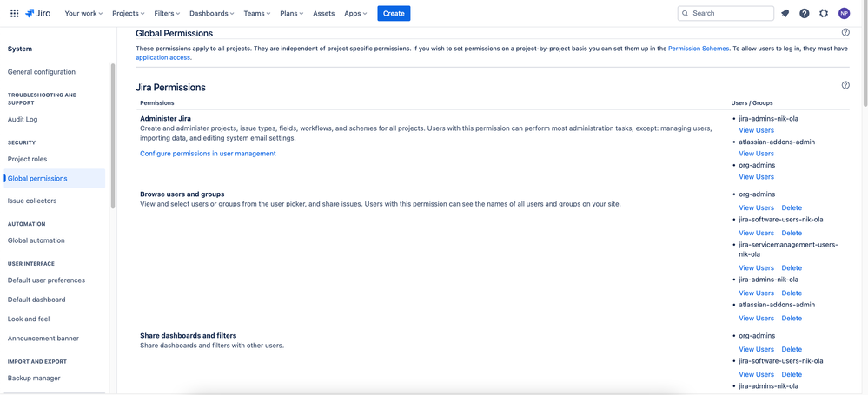This screenshot has height=395, width=868.
Task: Delete jira-admins-nik-ola from Browse users
Action: pos(792,293)
